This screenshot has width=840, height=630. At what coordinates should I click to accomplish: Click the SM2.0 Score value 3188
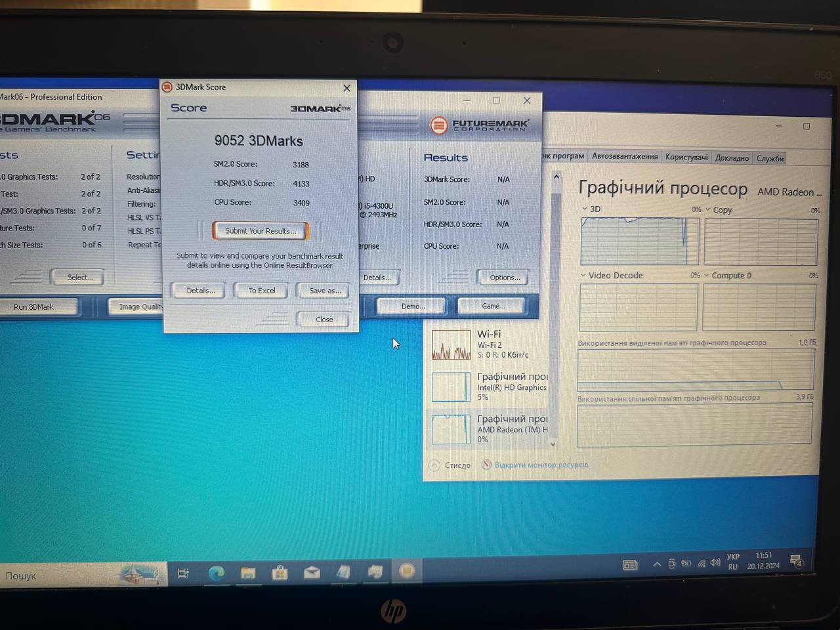(301, 165)
